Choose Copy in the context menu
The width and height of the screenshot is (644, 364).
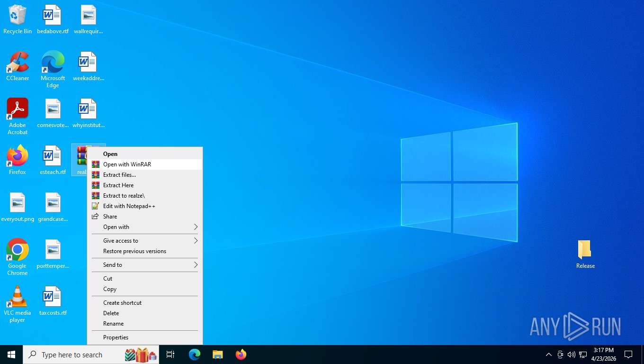pos(145,289)
